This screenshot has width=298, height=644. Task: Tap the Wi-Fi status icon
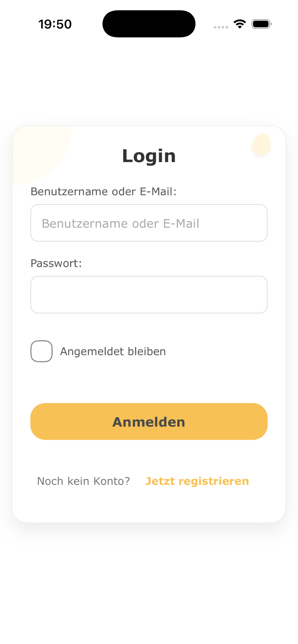[240, 24]
